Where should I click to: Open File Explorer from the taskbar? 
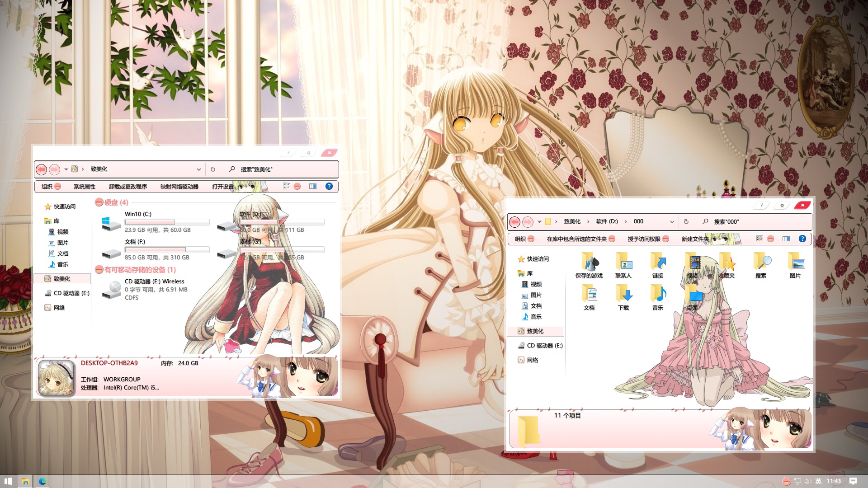pos(25,481)
